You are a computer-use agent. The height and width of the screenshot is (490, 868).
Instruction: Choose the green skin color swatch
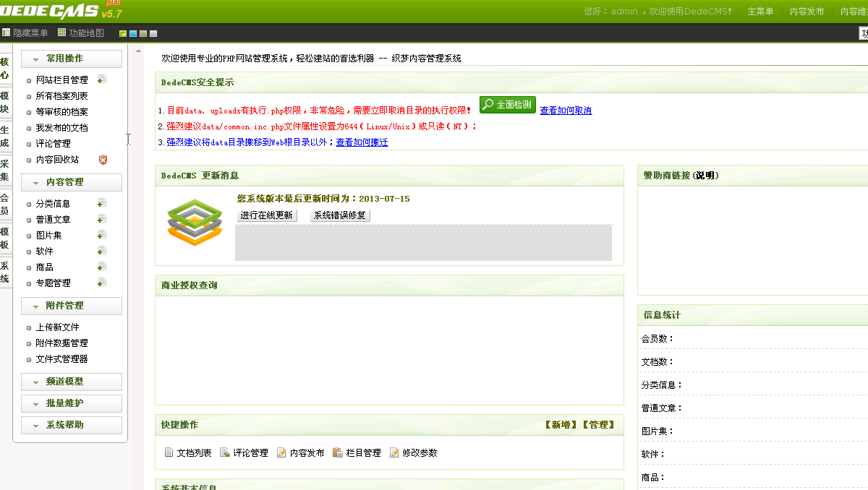[x=123, y=33]
